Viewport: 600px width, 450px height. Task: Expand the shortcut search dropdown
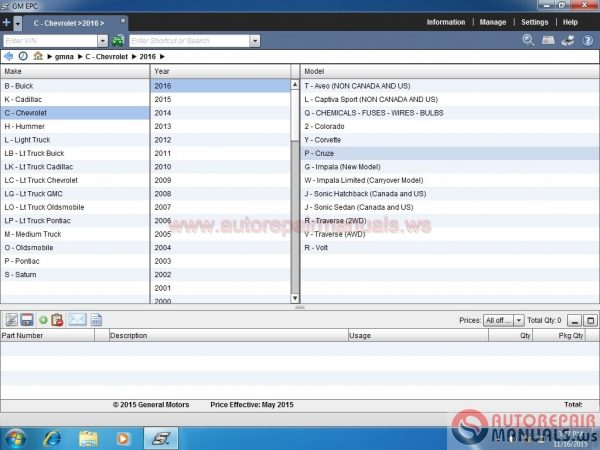[255, 41]
